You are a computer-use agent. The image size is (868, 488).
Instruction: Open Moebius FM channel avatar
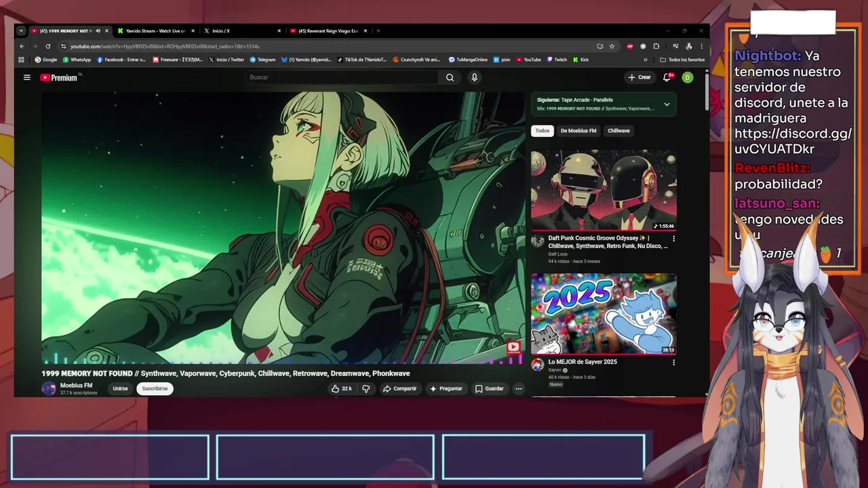tap(48, 388)
